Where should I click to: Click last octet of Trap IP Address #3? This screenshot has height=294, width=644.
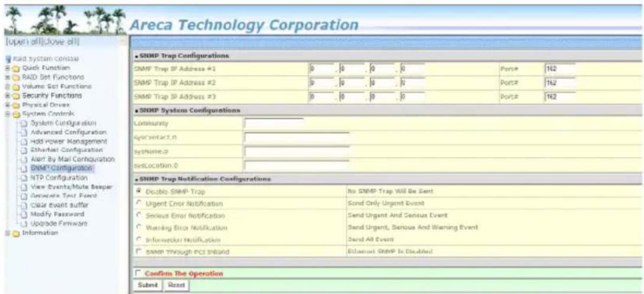412,97
